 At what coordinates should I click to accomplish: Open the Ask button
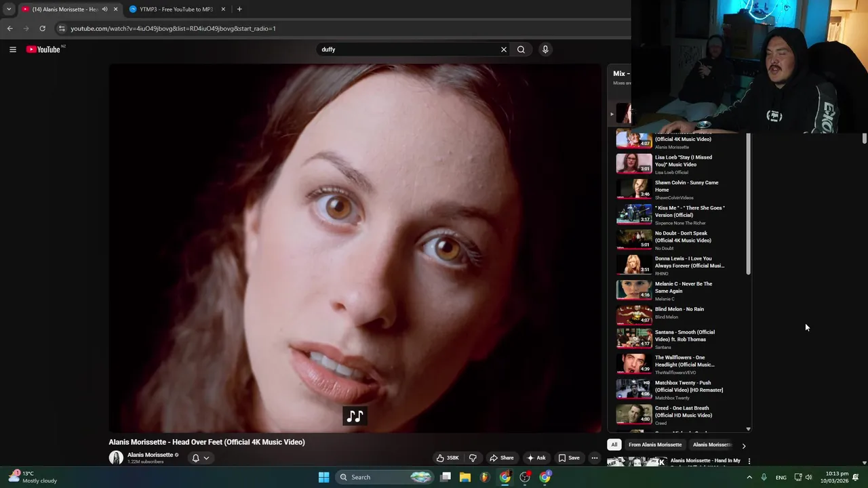tap(536, 458)
